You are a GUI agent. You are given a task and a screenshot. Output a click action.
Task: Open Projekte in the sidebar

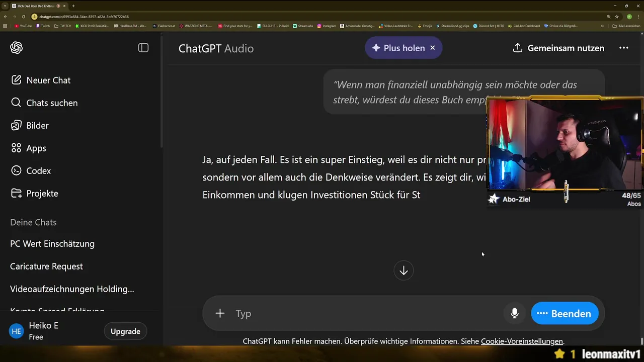pos(34,193)
